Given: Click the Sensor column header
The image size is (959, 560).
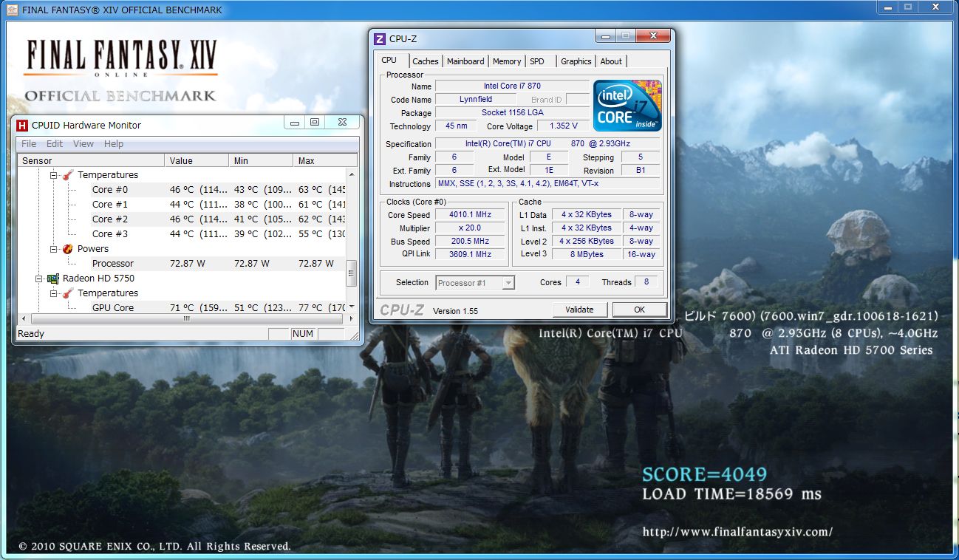Looking at the screenshot, I should (91, 160).
